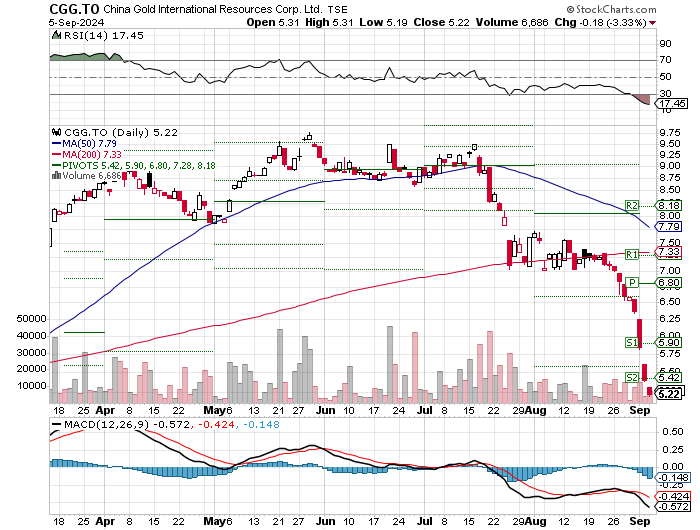Click the Apr label on price chart axis
The height and width of the screenshot is (530, 700).
[105, 410]
